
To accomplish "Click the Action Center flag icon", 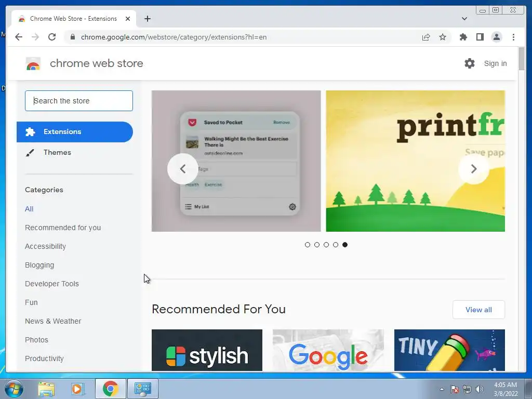I will (x=455, y=389).
